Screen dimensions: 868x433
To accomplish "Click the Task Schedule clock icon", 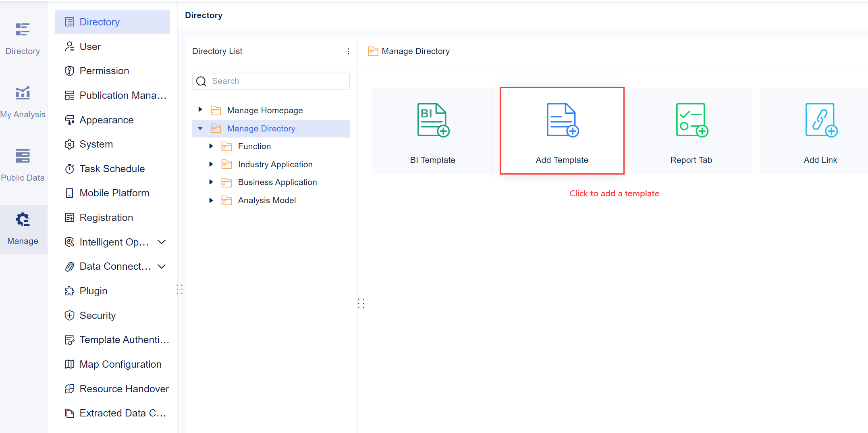I will [70, 169].
